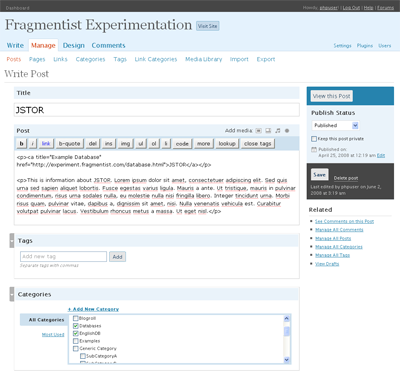Click the View this Post button

[332, 96]
